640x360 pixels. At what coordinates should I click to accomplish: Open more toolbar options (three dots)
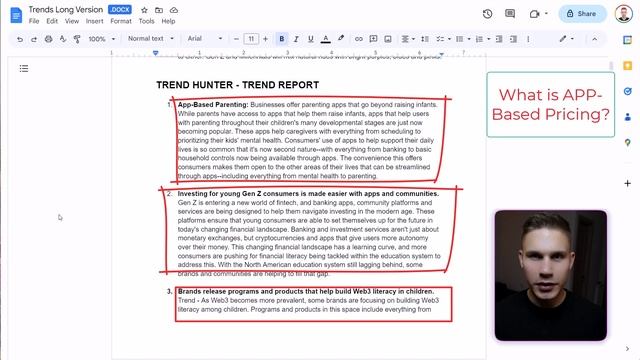[x=528, y=39]
